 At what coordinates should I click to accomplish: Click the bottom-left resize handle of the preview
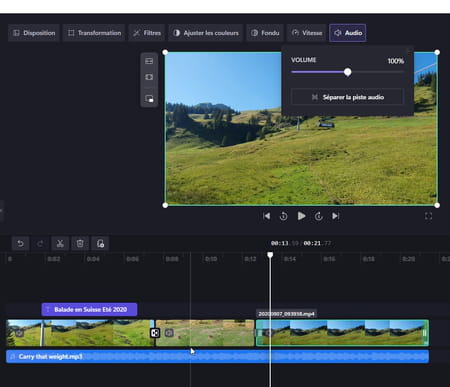tap(165, 205)
